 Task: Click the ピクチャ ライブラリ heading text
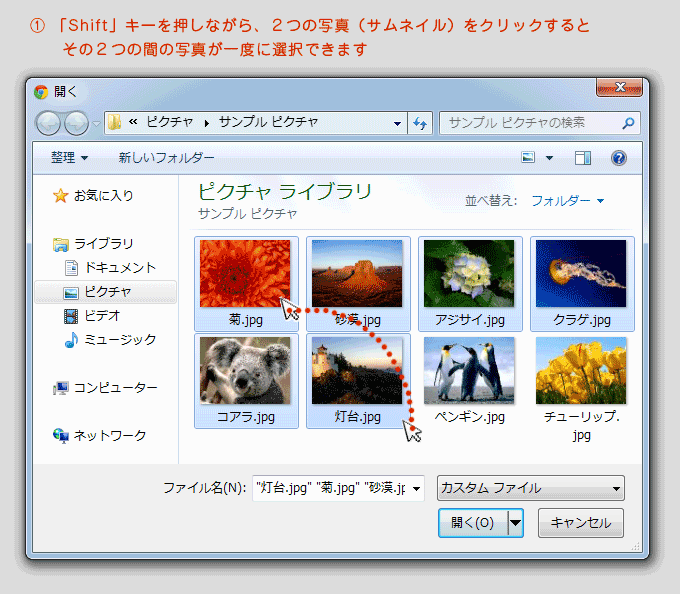(x=285, y=192)
